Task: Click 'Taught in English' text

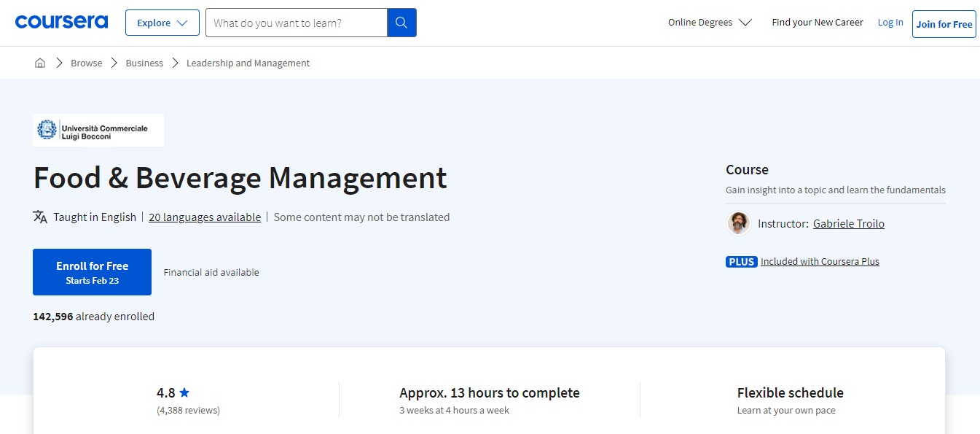Action: point(95,217)
